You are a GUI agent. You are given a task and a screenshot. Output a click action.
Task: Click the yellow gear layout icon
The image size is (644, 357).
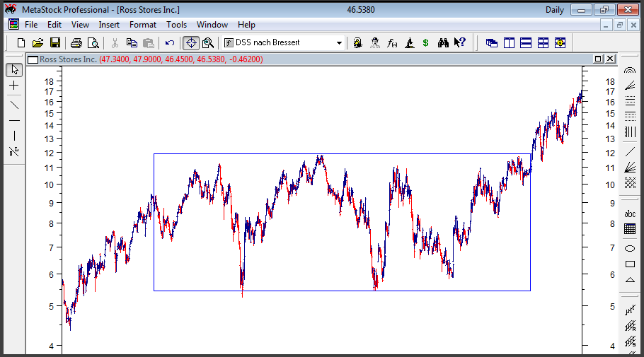(x=560, y=42)
